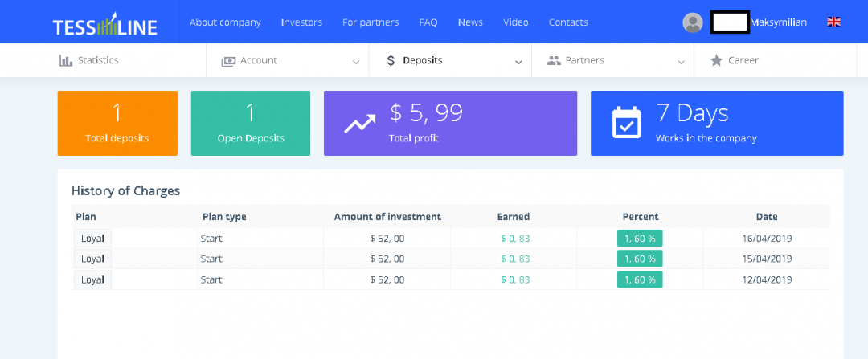The image size is (868, 359).
Task: Go to the FAQ page
Action: pos(428,22)
